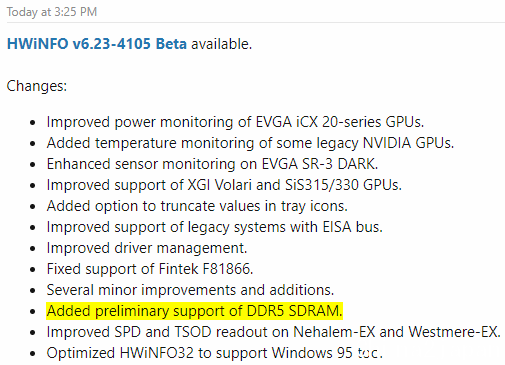Click the EVGA iCX 20-series GPUs entry
The width and height of the screenshot is (505, 365).
click(235, 122)
